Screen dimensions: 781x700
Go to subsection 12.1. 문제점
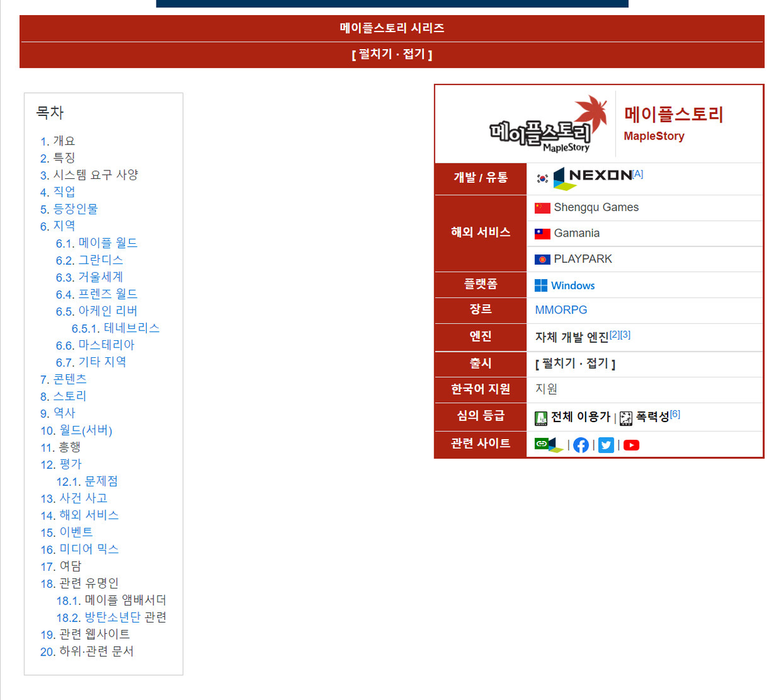(x=87, y=481)
